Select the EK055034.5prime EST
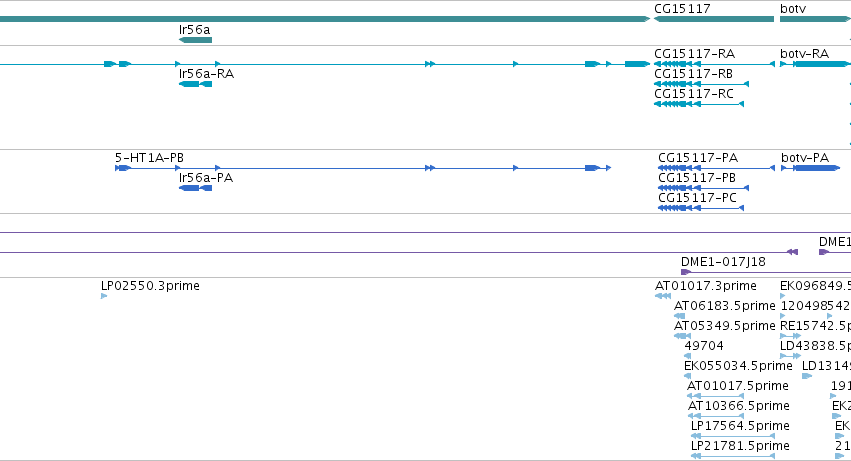This screenshot has height=461, width=851. [688, 376]
